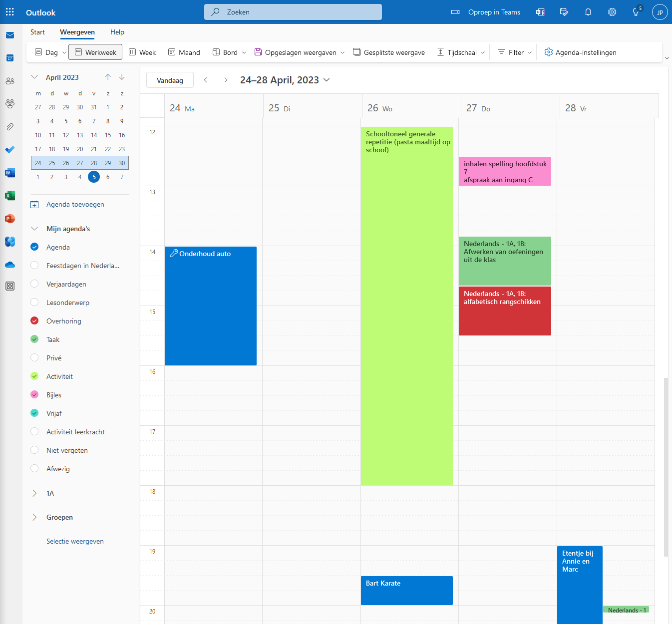Uncheck the Overhoring calendar
Screen dimensions: 672x624
coord(34,321)
